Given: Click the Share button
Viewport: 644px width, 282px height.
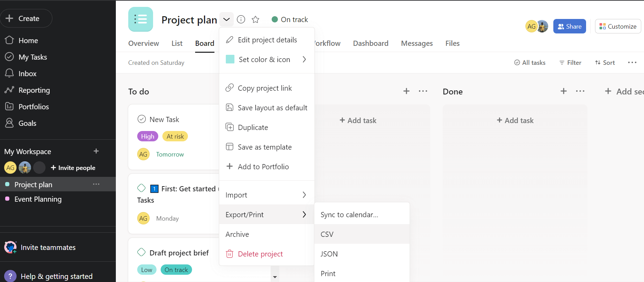Looking at the screenshot, I should point(569,26).
